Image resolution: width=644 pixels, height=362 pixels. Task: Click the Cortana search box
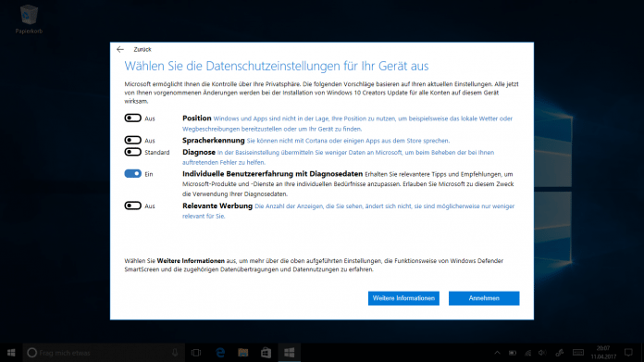[x=104, y=353]
